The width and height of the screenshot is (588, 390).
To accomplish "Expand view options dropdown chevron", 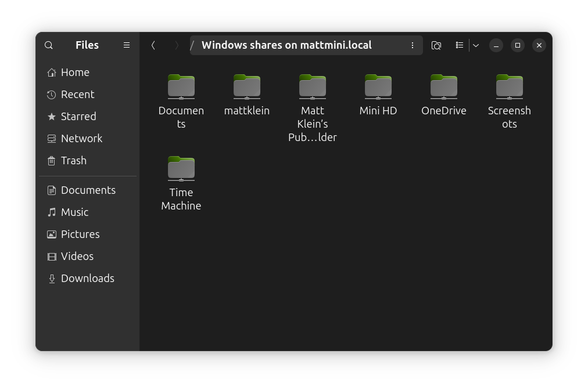I will (x=476, y=45).
